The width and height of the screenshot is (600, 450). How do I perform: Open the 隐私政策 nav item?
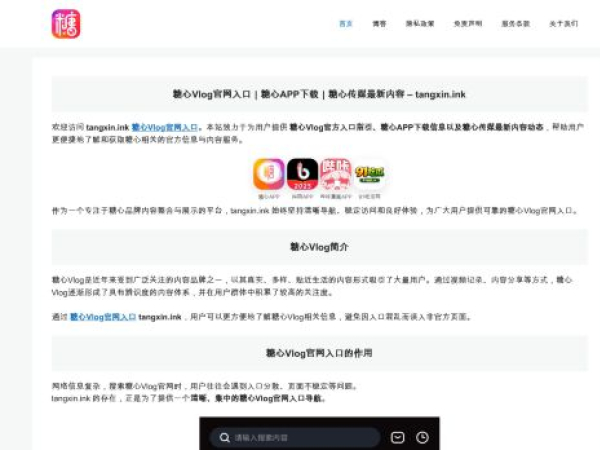coord(420,24)
